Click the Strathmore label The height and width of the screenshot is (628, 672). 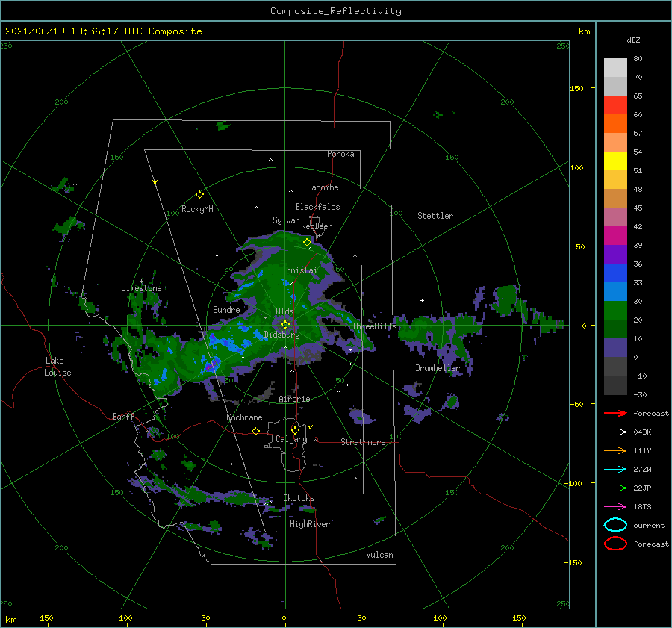(x=363, y=442)
